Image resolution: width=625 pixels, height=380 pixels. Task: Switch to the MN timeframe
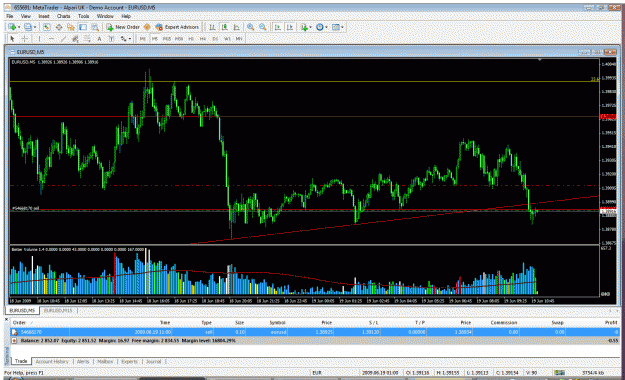pos(239,39)
